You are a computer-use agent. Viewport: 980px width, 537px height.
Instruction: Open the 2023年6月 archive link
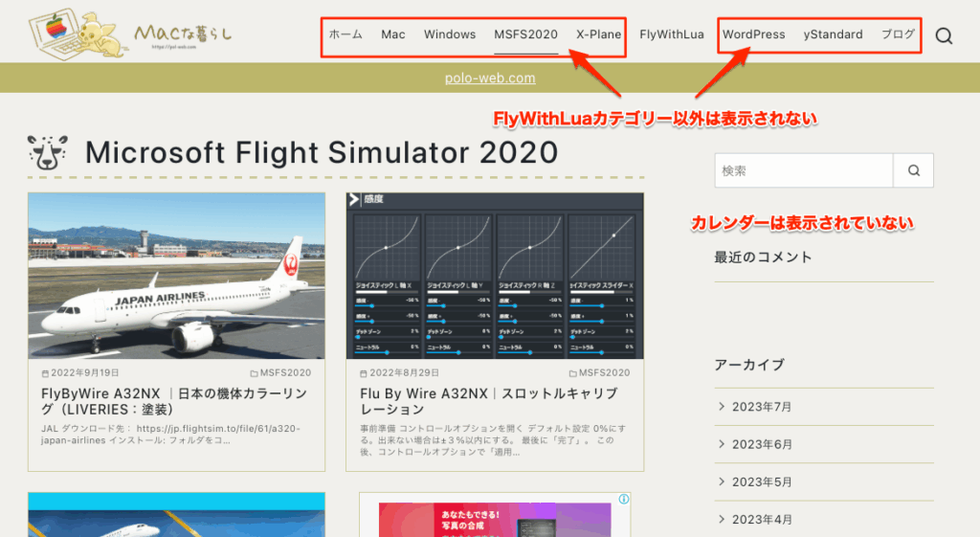point(762,444)
